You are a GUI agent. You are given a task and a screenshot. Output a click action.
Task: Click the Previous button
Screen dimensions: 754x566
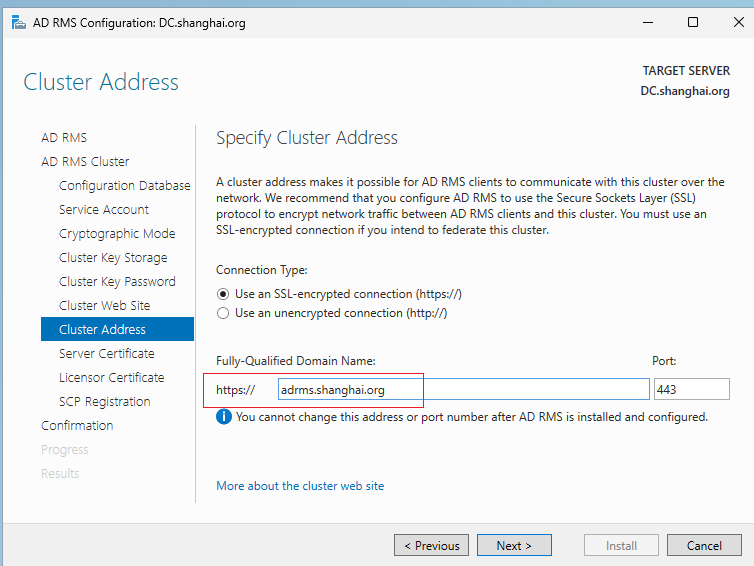click(x=431, y=545)
